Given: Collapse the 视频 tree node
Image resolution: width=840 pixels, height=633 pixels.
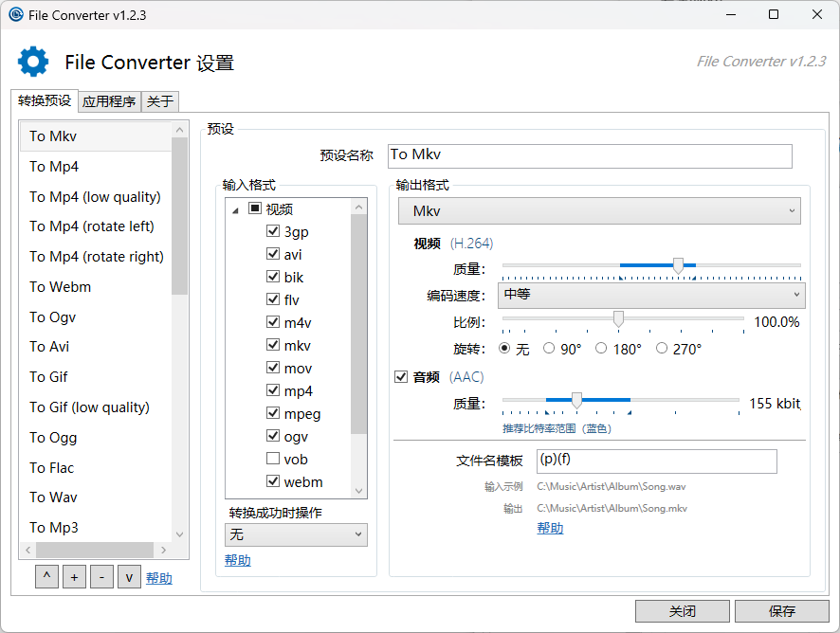Looking at the screenshot, I should click(235, 210).
